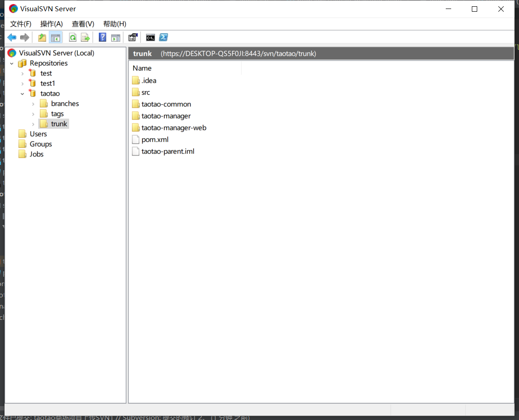Click the pom.xml file icon
519x420 pixels.
click(136, 140)
